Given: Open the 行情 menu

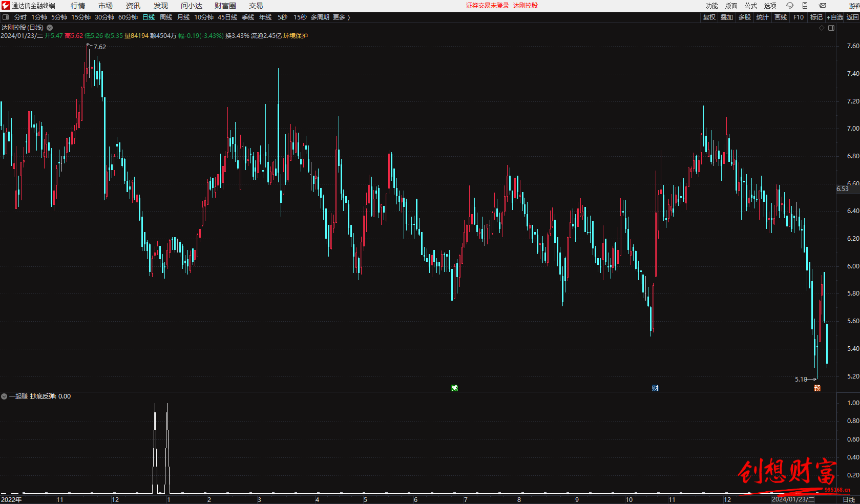Looking at the screenshot, I should coord(78,6).
